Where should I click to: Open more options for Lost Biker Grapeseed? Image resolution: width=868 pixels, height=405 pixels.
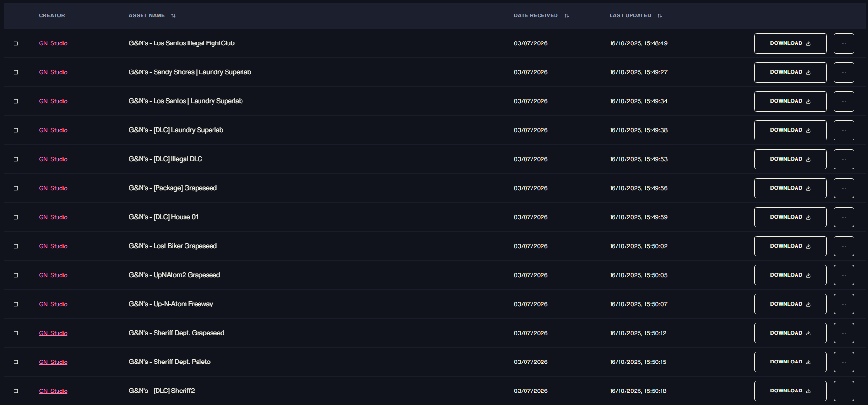pos(844,246)
